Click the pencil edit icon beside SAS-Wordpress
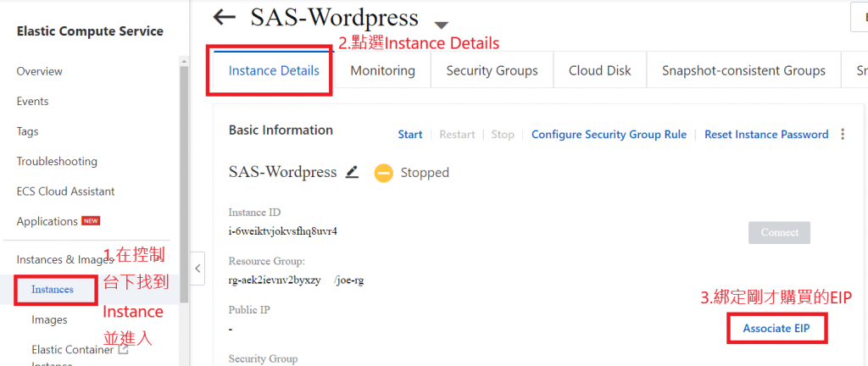Image resolution: width=868 pixels, height=366 pixels. pyautogui.click(x=353, y=172)
